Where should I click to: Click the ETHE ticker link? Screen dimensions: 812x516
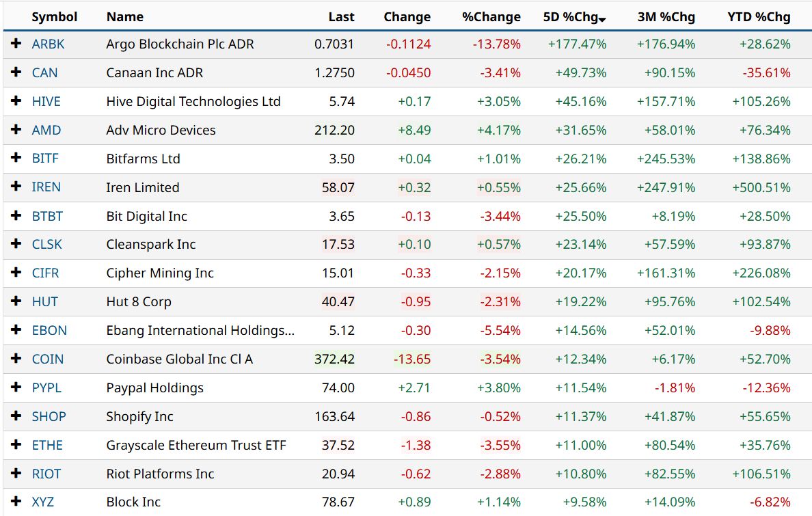click(47, 445)
